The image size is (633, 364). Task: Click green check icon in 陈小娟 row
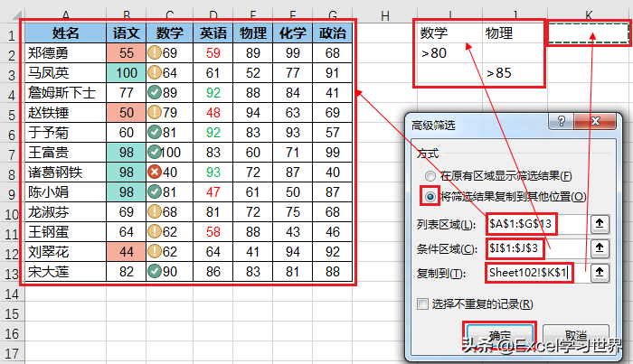coord(155,191)
